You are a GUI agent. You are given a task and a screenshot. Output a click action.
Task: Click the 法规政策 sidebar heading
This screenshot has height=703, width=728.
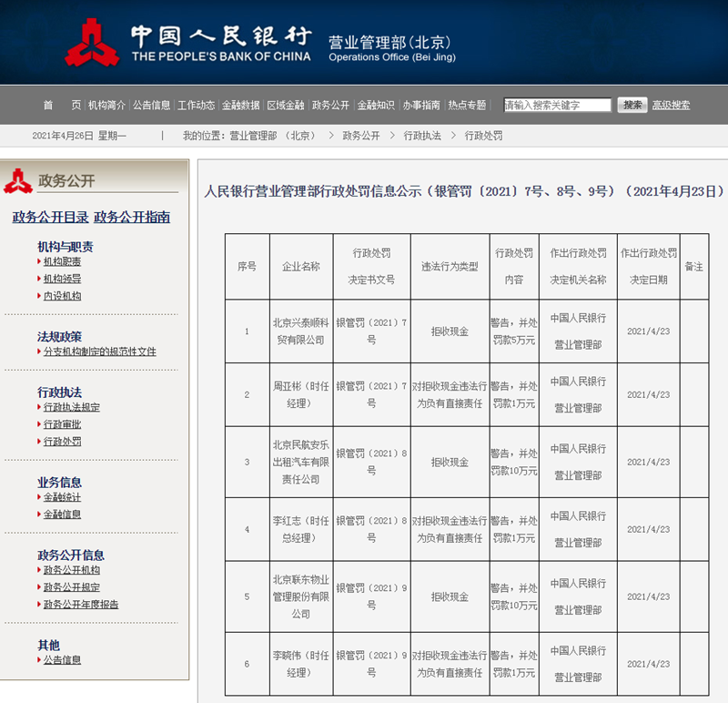pos(59,337)
